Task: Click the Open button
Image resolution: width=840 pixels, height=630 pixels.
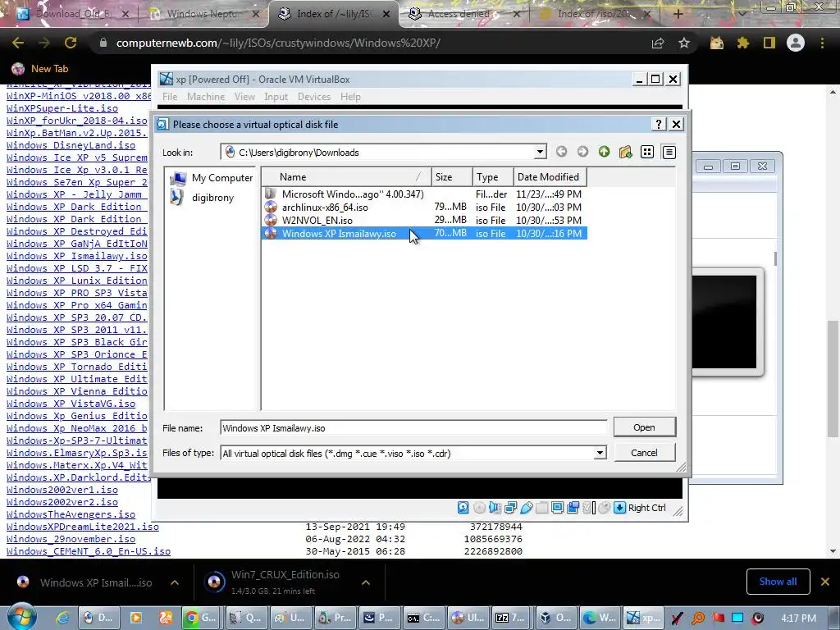Action: 645,427
